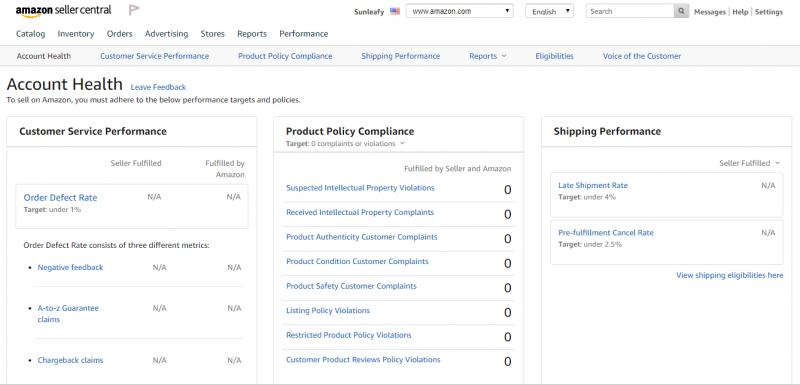Open Order Defect Rate details

pyautogui.click(x=60, y=198)
